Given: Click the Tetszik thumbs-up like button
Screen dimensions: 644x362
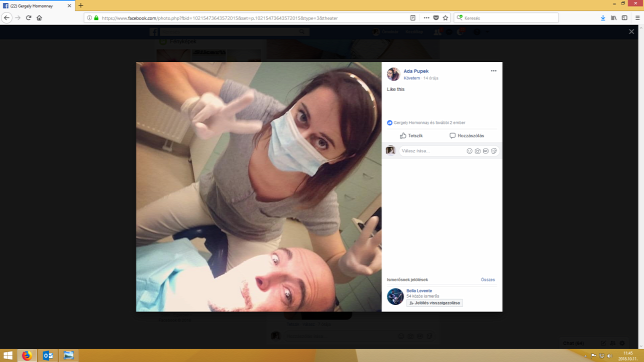Looking at the screenshot, I should click(411, 136).
